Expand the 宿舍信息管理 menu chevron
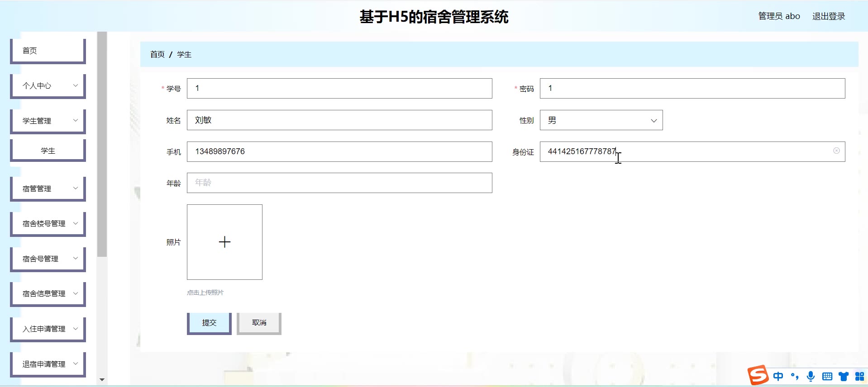Image resolution: width=868 pixels, height=387 pixels. point(76,293)
